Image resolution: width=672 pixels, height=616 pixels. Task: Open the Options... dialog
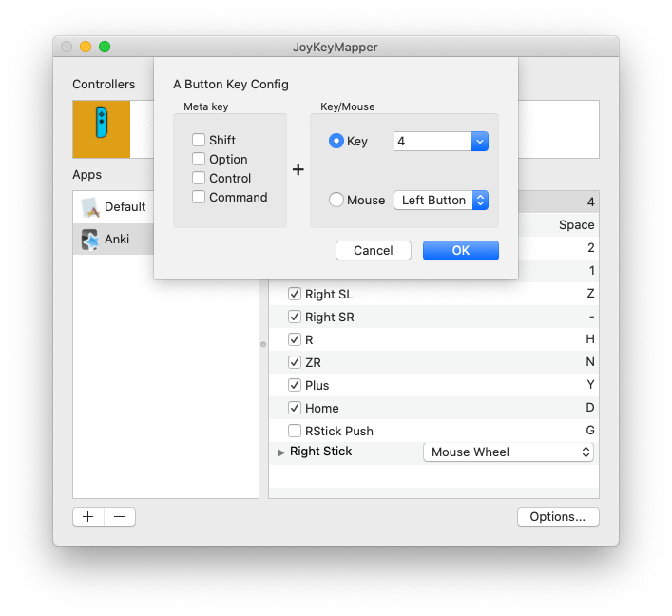click(x=558, y=516)
